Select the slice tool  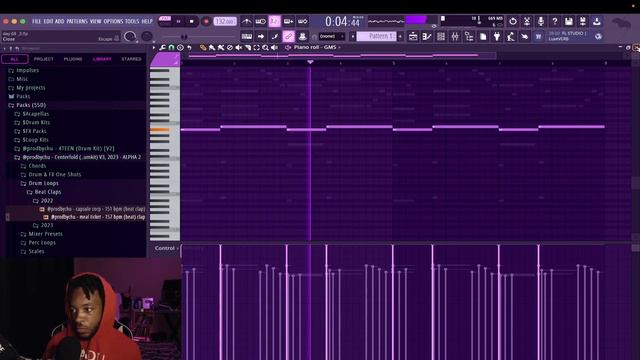point(248,47)
